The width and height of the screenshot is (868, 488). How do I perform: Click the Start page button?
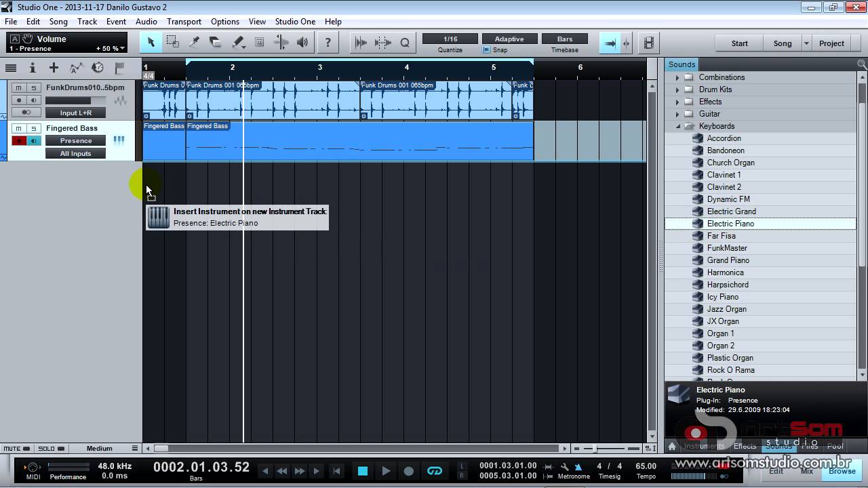pos(739,43)
